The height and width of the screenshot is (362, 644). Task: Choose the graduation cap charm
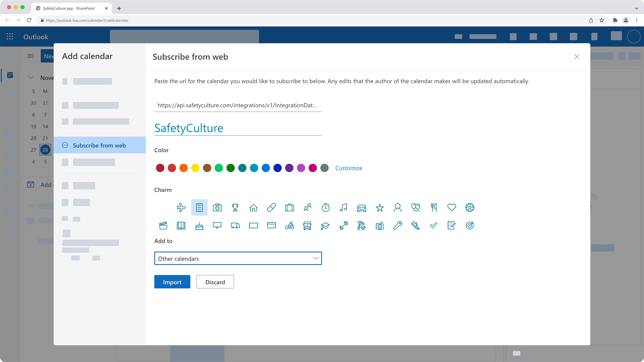[326, 225]
